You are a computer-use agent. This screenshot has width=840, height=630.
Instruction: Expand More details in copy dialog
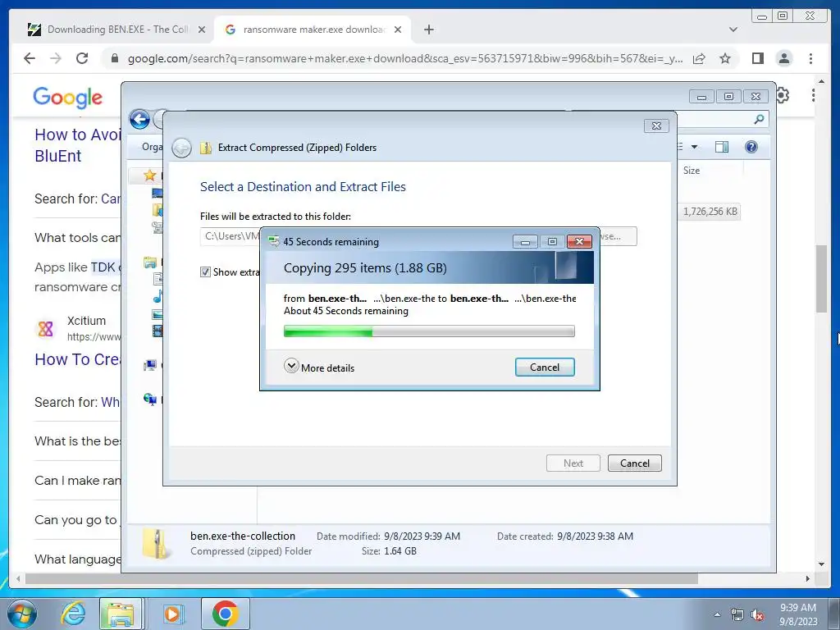(x=319, y=367)
